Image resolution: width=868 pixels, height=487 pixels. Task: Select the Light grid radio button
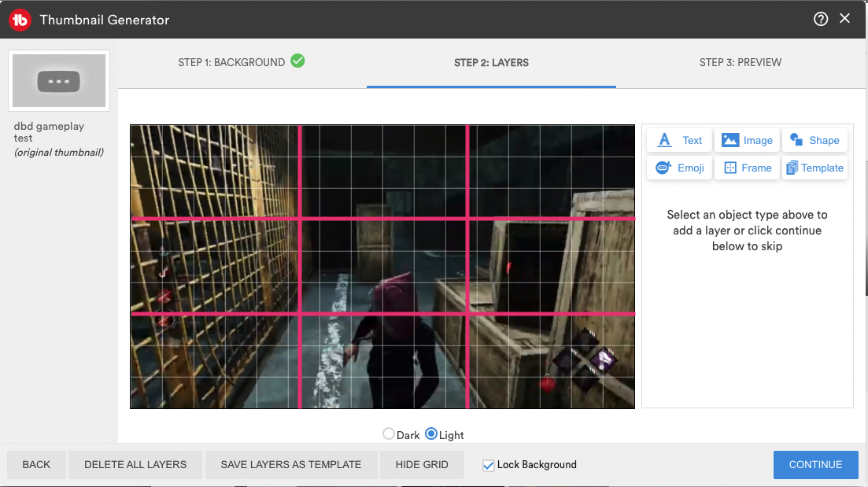pyautogui.click(x=431, y=434)
